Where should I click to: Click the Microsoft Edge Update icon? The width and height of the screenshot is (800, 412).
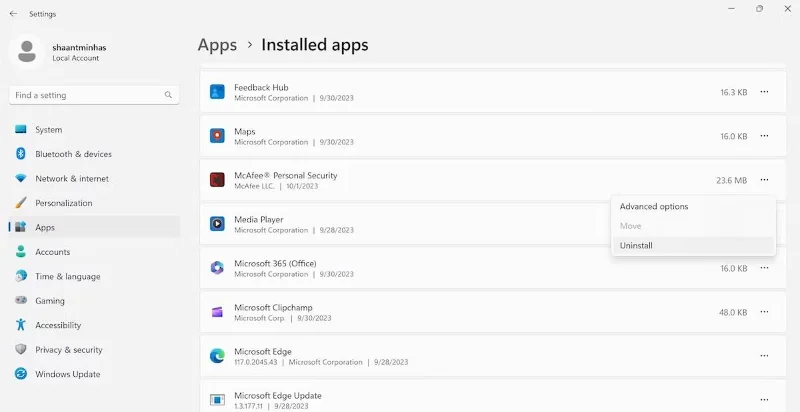pos(217,399)
